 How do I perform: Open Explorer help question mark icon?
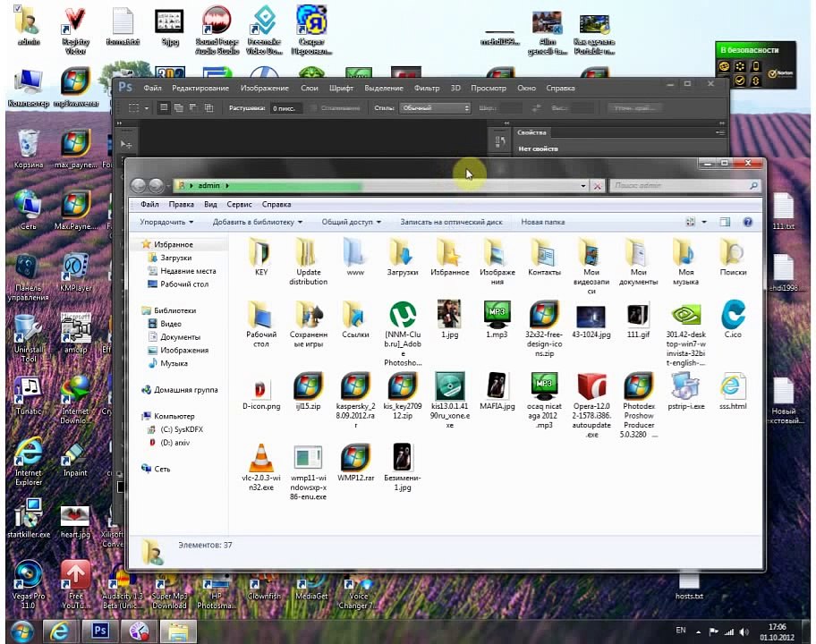[x=747, y=222]
